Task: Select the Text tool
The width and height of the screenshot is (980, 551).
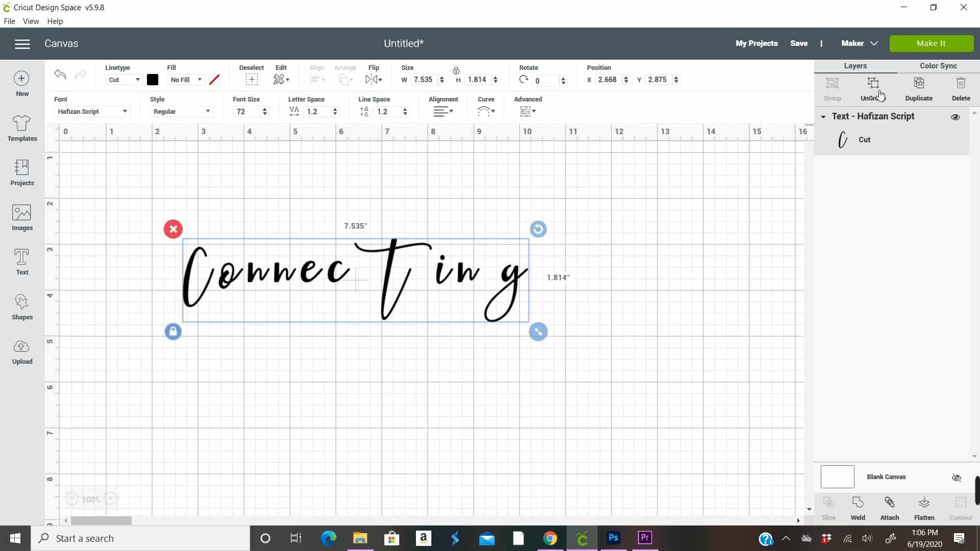Action: pos(22,262)
